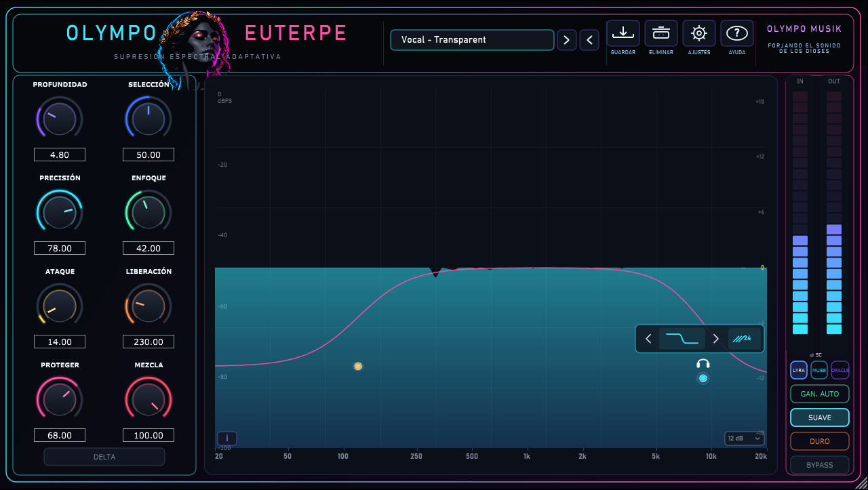Click the Enfoque knob
The image size is (868, 490).
point(149,212)
